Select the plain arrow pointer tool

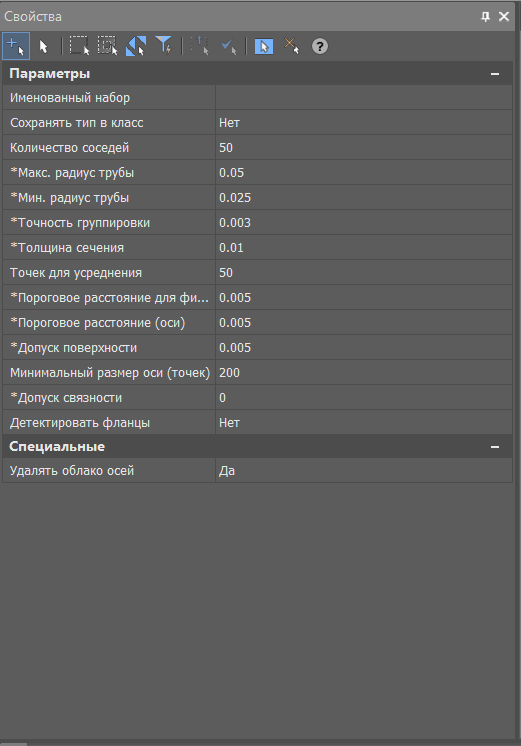[x=44, y=47]
